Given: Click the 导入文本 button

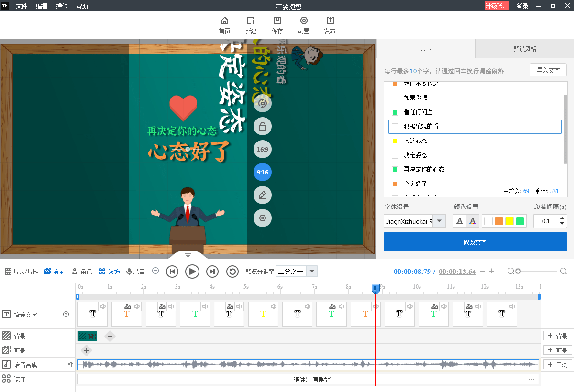Looking at the screenshot, I should pos(548,70).
